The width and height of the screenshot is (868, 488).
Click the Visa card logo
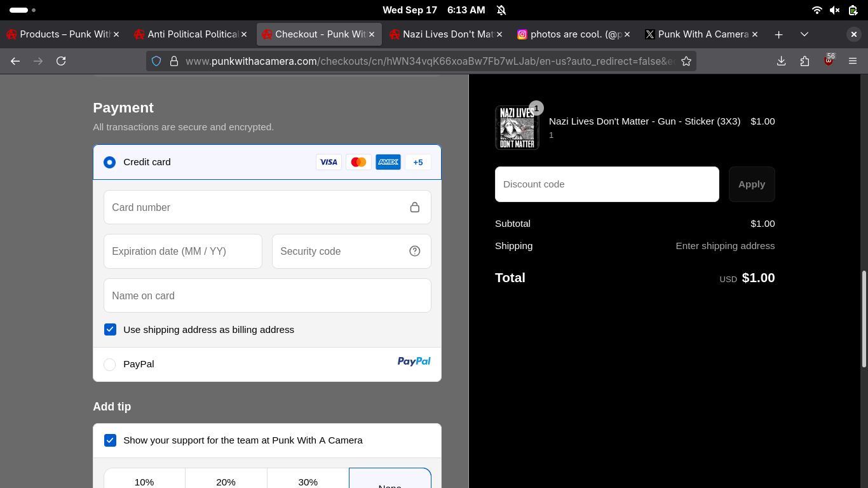pyautogui.click(x=329, y=162)
